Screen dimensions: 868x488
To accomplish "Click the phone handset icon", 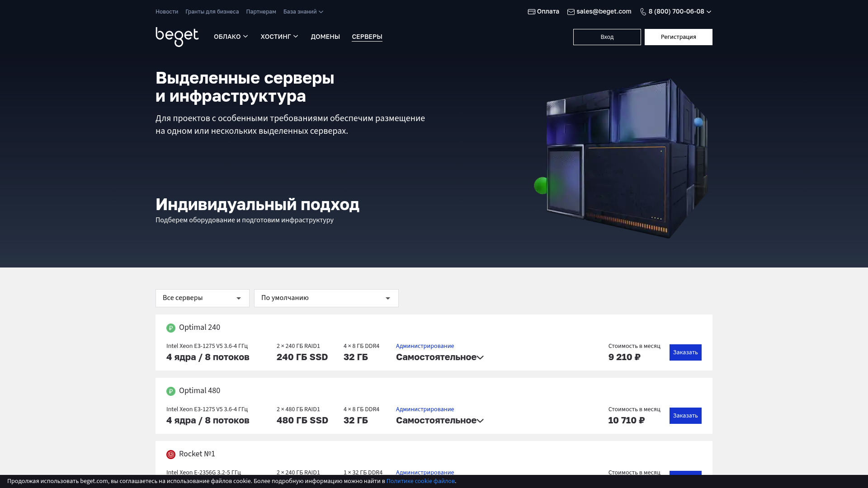I will coord(643,12).
